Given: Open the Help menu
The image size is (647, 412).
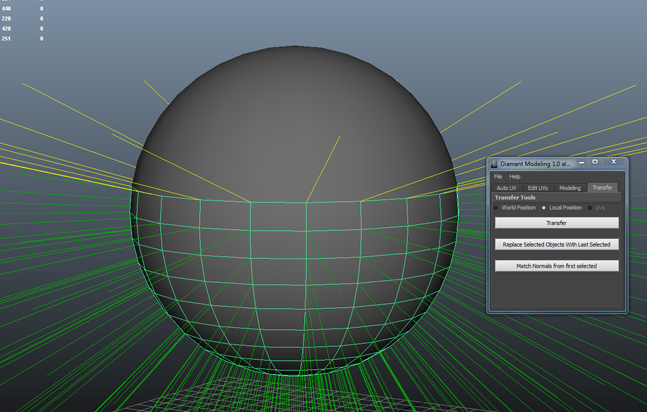Looking at the screenshot, I should tap(515, 177).
